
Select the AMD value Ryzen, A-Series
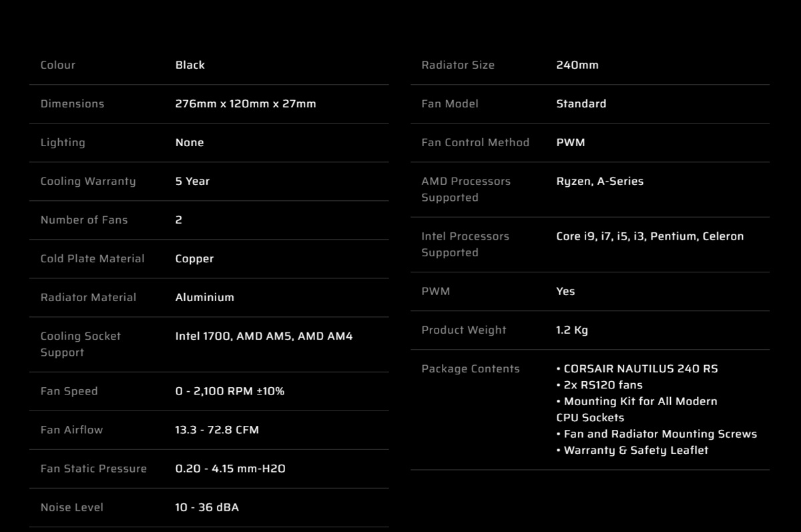(x=599, y=182)
